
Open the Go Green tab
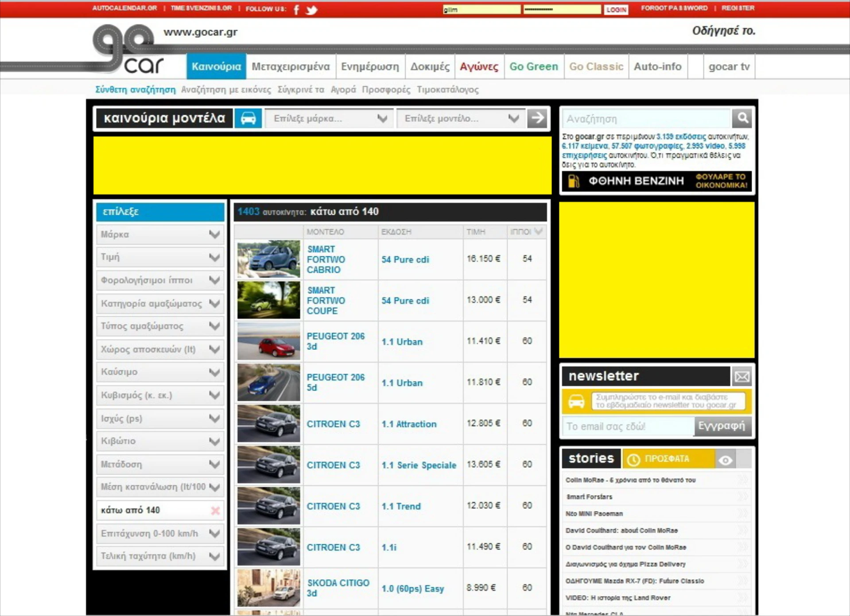point(533,66)
